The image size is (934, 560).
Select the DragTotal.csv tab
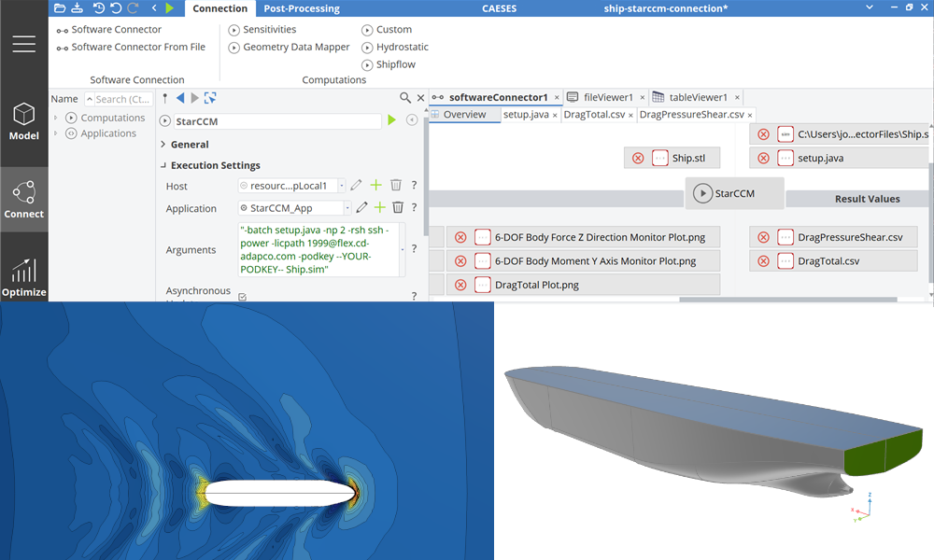click(593, 115)
